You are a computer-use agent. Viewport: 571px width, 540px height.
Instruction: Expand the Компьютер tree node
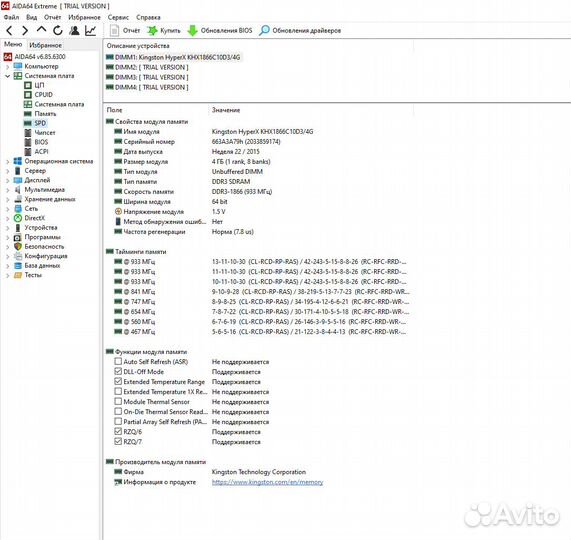coord(7,67)
